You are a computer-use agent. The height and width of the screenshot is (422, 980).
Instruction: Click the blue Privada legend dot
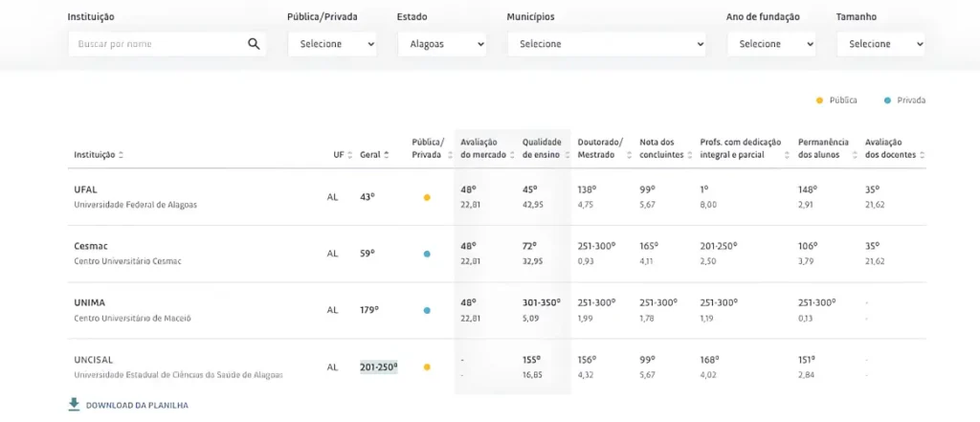(x=888, y=100)
